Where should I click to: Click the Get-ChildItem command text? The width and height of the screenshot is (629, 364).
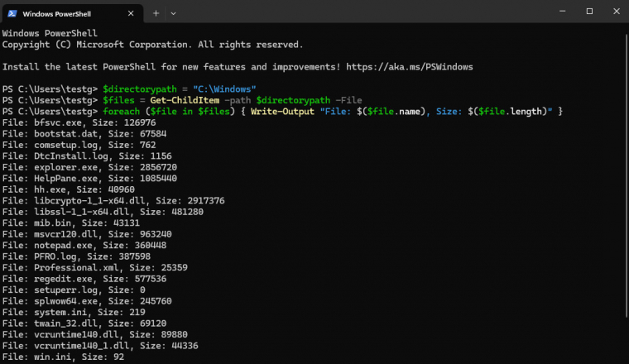(x=185, y=100)
